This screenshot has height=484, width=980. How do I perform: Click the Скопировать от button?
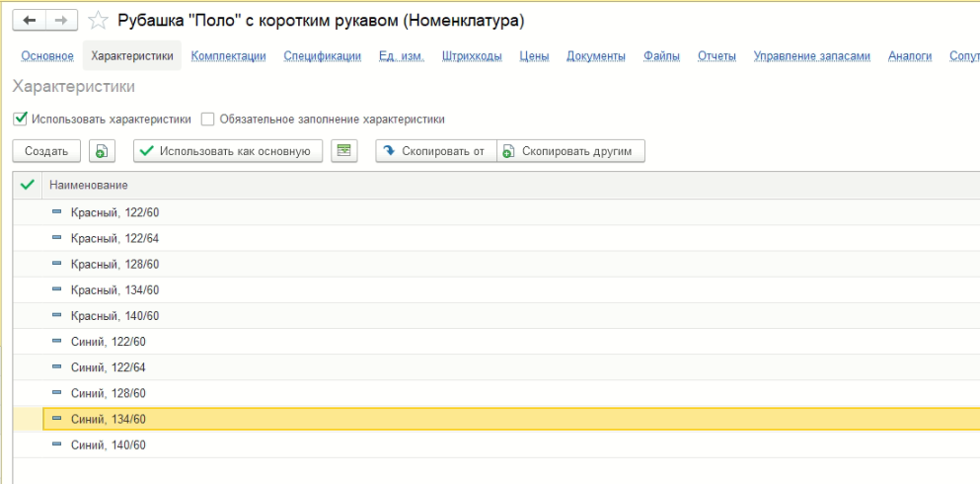[x=435, y=151]
